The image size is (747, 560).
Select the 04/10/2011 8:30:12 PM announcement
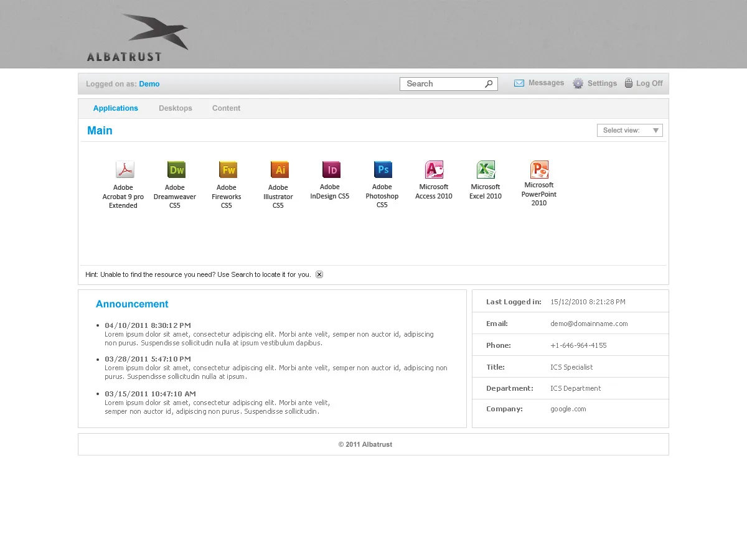[x=148, y=325]
